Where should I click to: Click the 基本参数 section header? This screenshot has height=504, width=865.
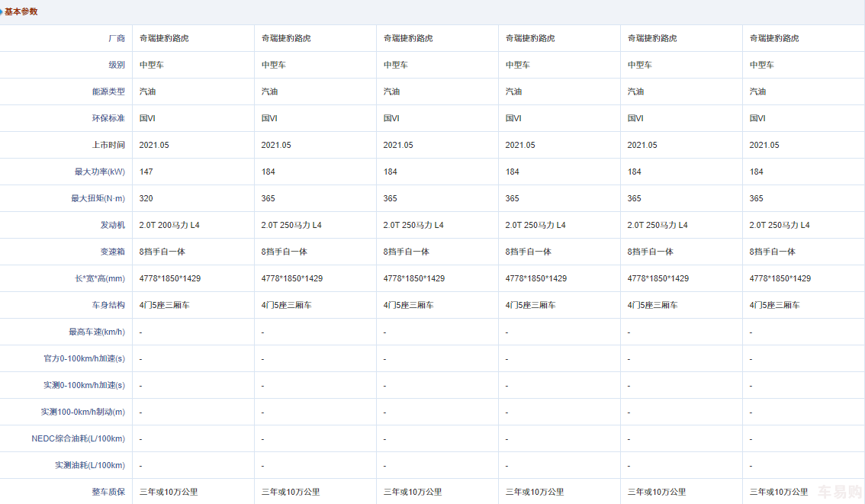point(21,11)
